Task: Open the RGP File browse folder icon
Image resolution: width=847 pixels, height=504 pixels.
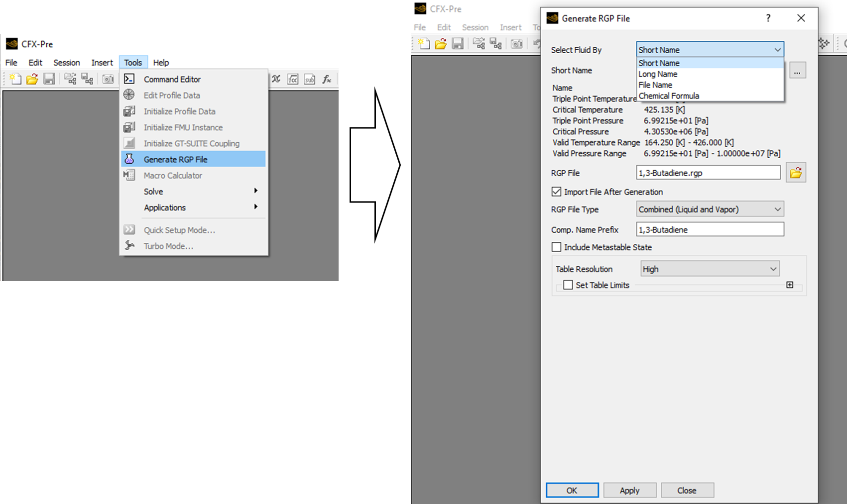Action: click(x=796, y=172)
